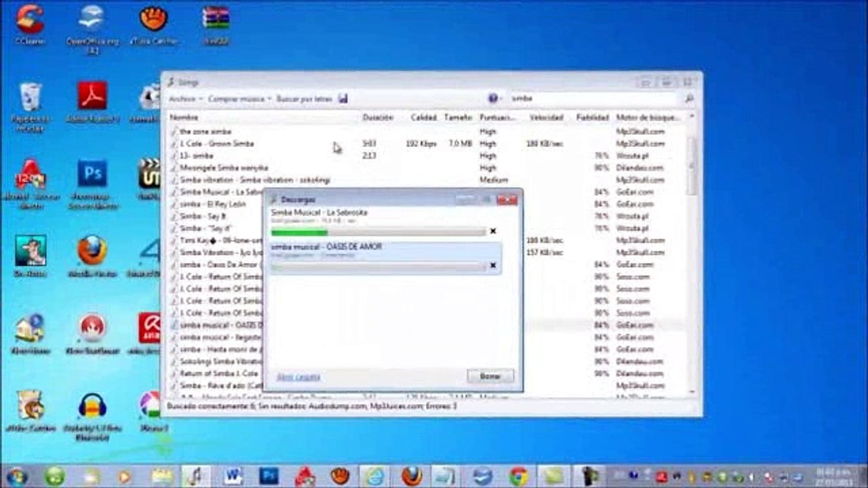
Task: Cancel the Simba Musical - La Sabrosita download
Action: click(493, 231)
